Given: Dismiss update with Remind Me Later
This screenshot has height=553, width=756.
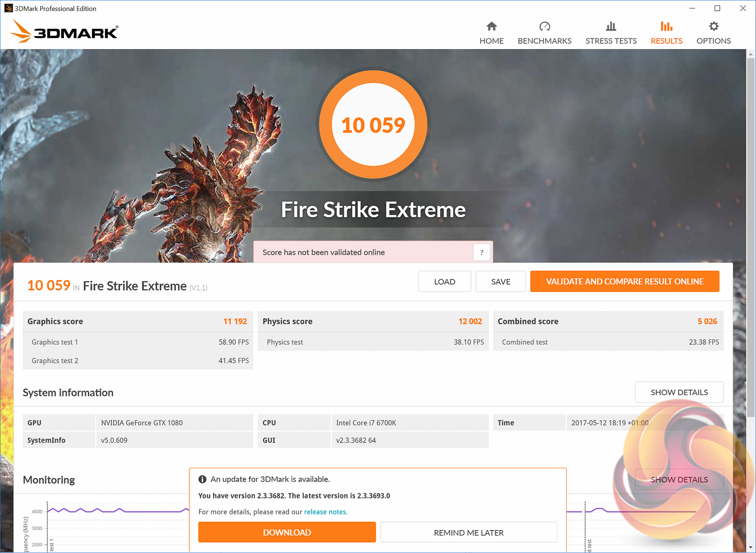Looking at the screenshot, I should click(468, 532).
